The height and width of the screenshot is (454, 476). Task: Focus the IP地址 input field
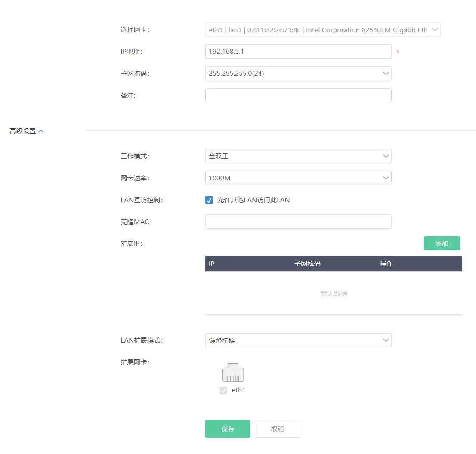tap(298, 52)
